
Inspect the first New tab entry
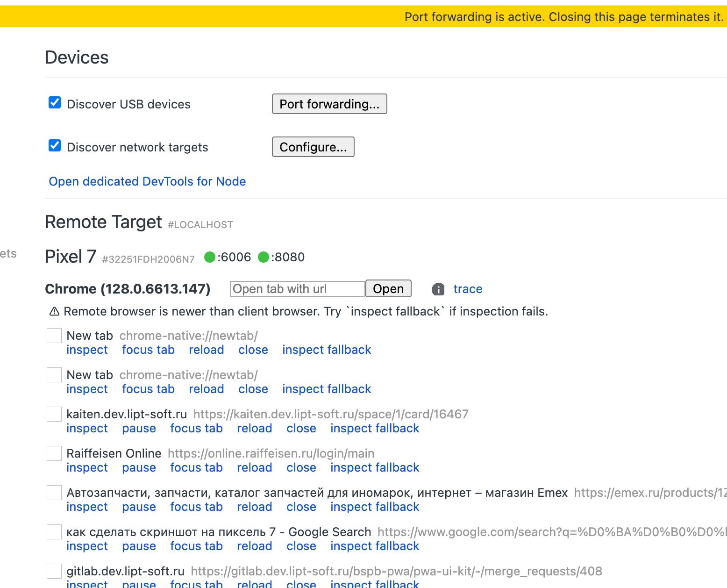[x=87, y=350]
